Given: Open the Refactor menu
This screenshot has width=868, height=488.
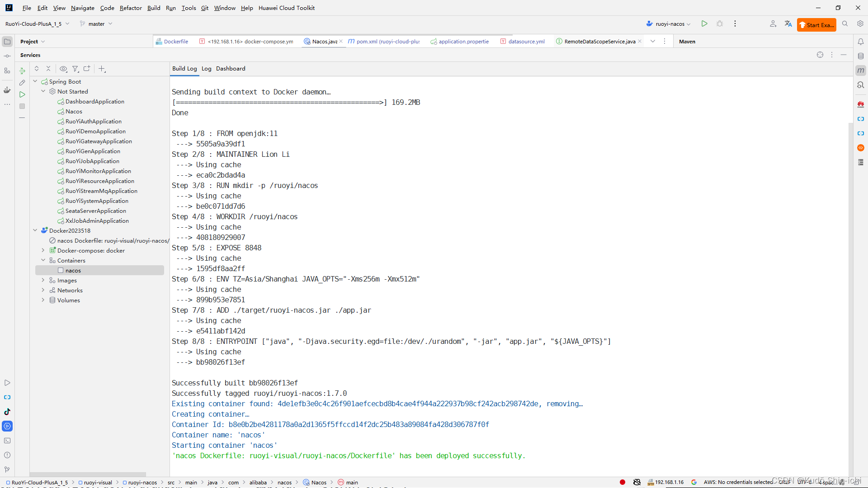Looking at the screenshot, I should 131,8.
